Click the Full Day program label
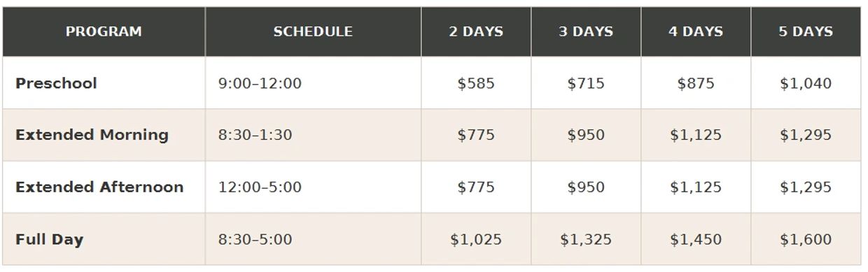 (x=49, y=240)
